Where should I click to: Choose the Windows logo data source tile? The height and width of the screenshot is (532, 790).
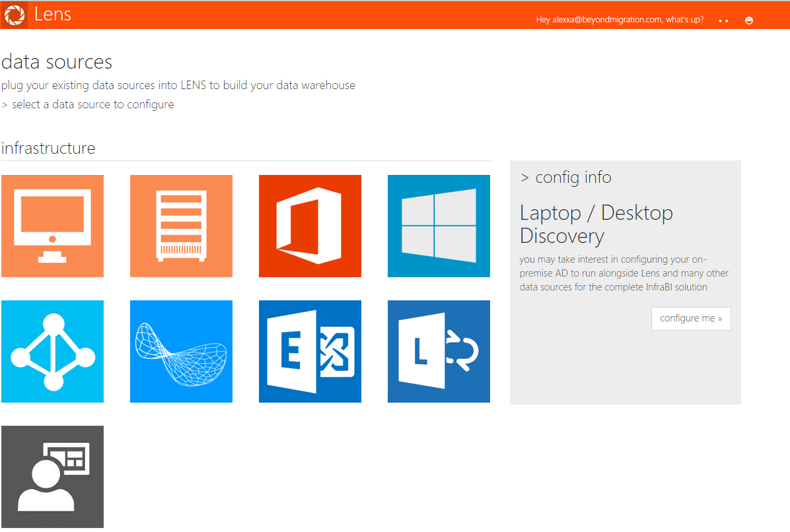(439, 226)
